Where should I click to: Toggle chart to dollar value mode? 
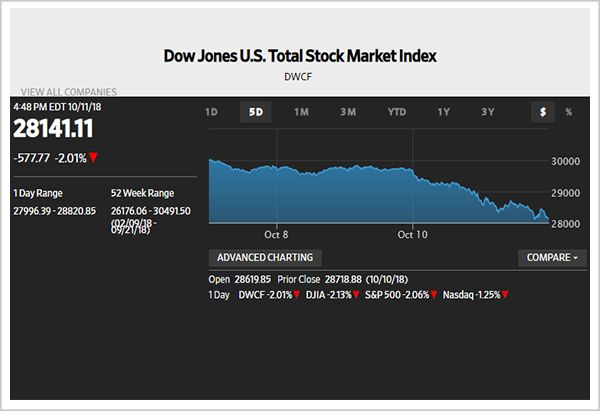[x=543, y=112]
